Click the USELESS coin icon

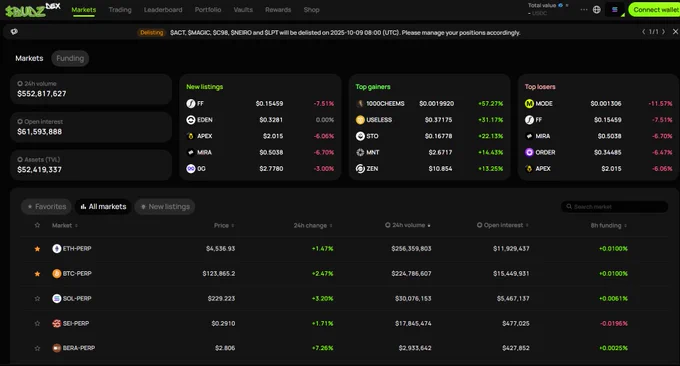pyautogui.click(x=360, y=120)
